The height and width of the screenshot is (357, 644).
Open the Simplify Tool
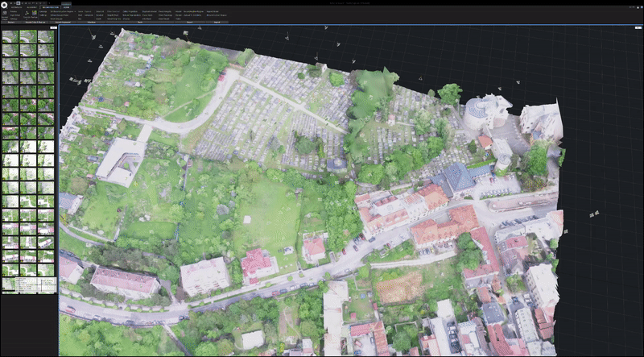click(113, 15)
